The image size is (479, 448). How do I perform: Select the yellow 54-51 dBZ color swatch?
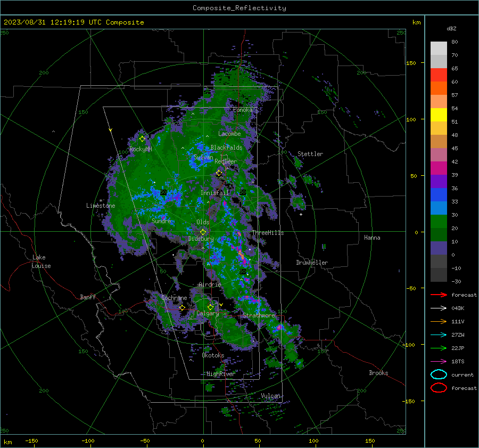click(439, 115)
